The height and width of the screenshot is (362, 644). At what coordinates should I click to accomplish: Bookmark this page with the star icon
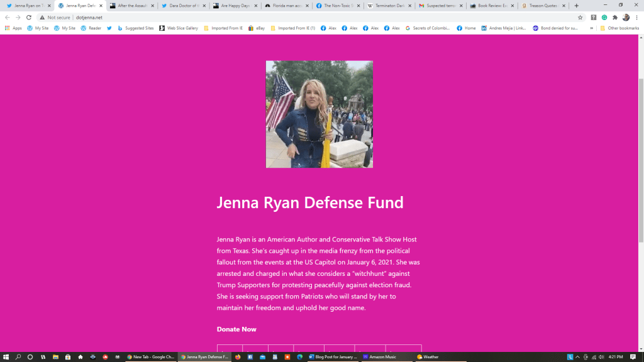[x=580, y=18]
